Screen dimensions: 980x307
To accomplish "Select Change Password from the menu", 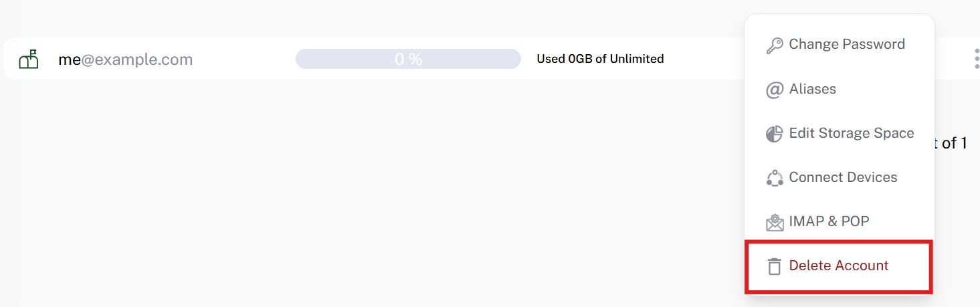I will tap(839, 44).
